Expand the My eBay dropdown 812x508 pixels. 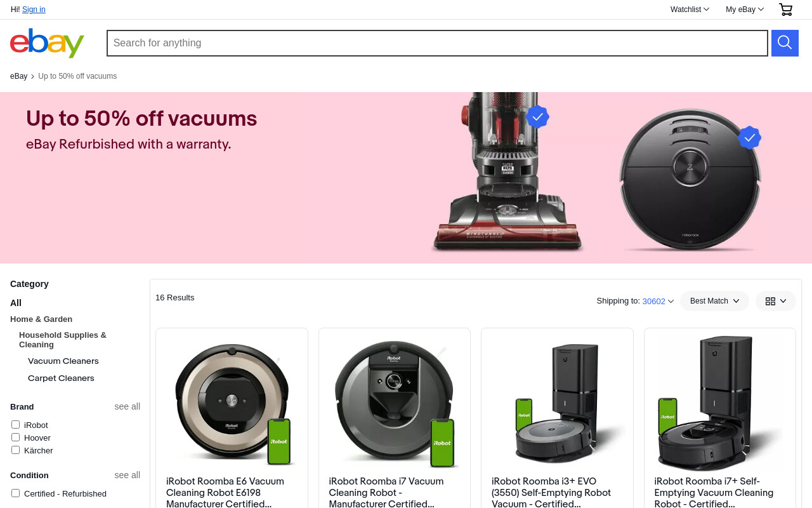[745, 10]
